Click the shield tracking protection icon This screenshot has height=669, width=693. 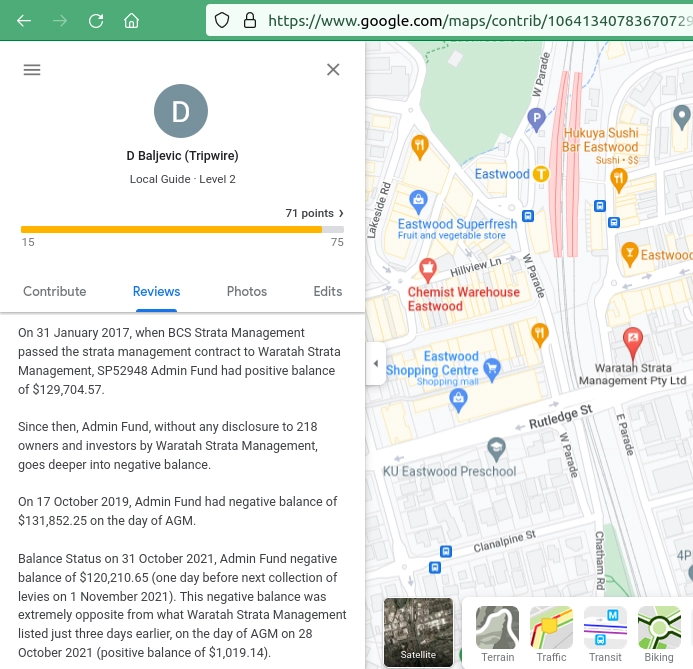pyautogui.click(x=222, y=20)
